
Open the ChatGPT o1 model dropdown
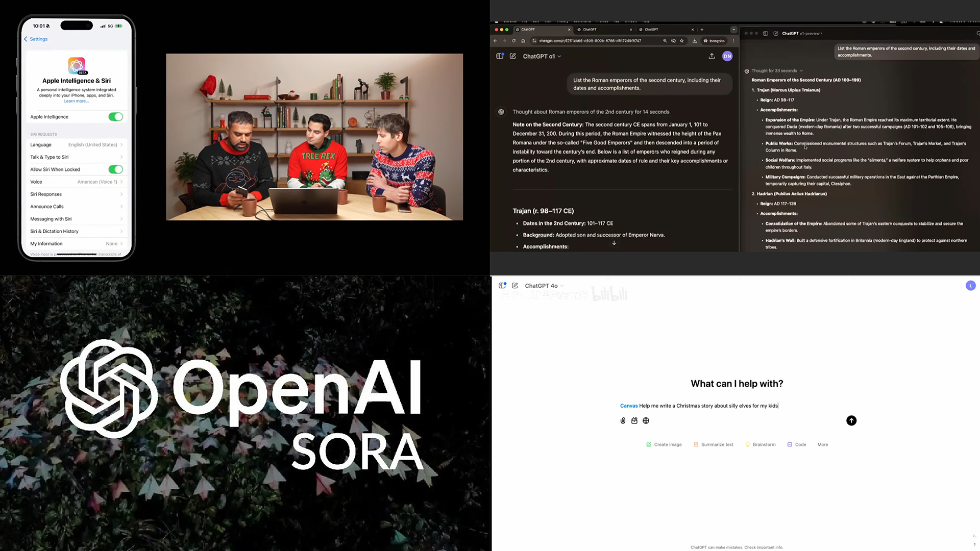click(x=542, y=57)
